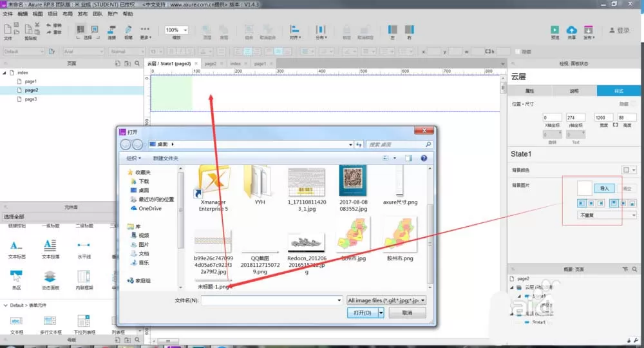Viewport: 644px width, 348px height.
Task: Toggle the Hidden checkbox in style panel
Action: pyautogui.click(x=633, y=104)
